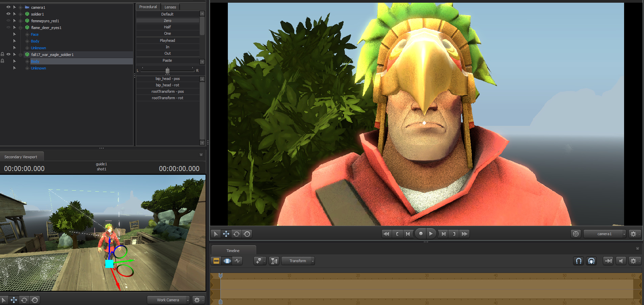644x305 pixels.
Task: Step forward one frame in primary viewport
Action: tap(444, 234)
